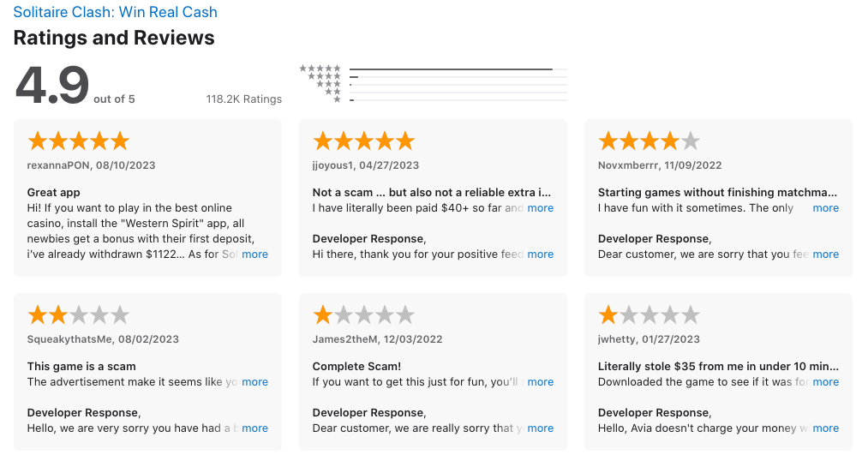Click the five-star row icon in histogram

(320, 69)
